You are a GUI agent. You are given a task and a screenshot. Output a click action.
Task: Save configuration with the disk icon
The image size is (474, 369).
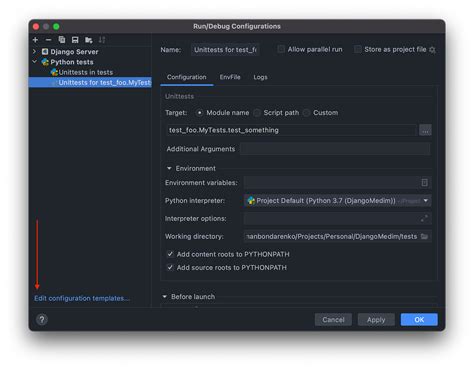75,40
